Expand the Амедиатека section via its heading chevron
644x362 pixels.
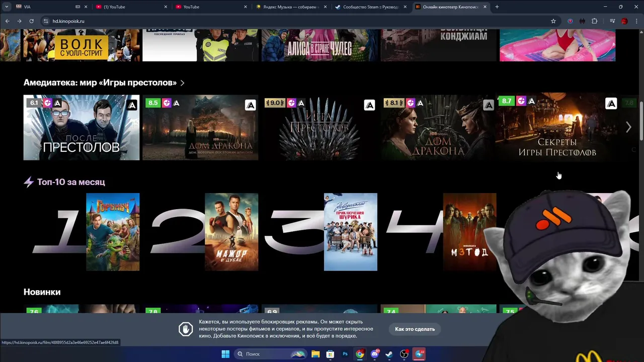[x=182, y=83]
